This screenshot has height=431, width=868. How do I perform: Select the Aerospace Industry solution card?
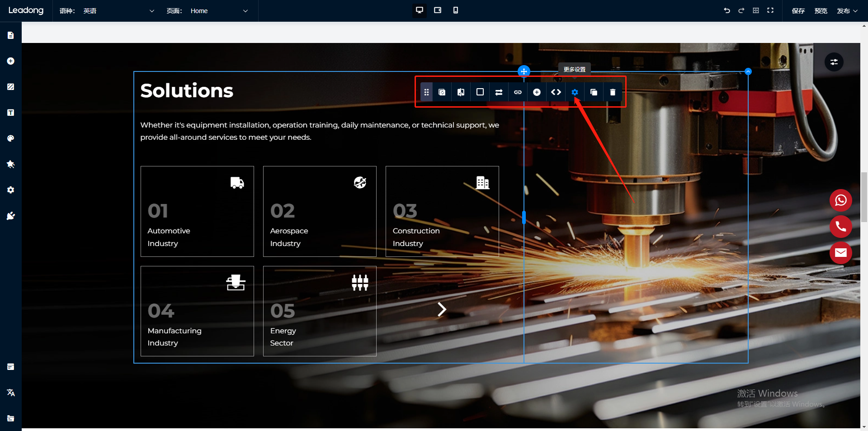pyautogui.click(x=320, y=211)
